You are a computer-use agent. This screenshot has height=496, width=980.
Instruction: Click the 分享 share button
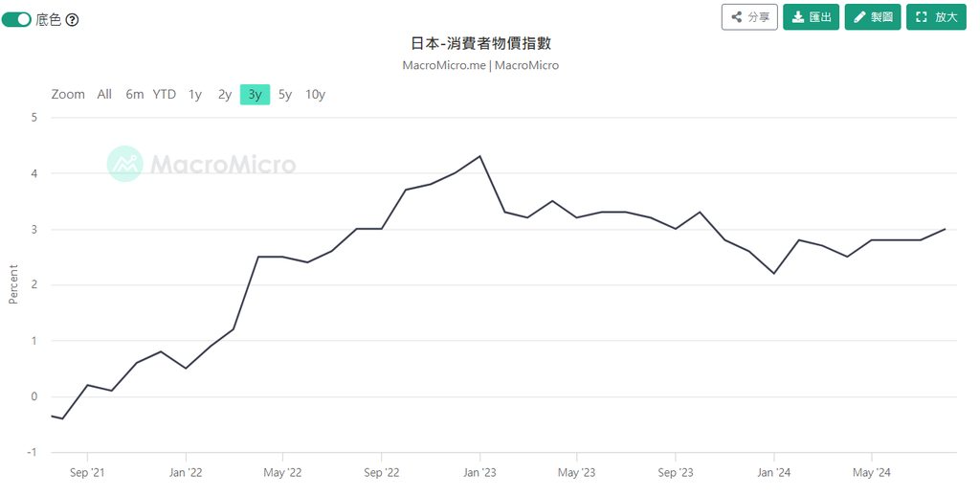tap(749, 17)
